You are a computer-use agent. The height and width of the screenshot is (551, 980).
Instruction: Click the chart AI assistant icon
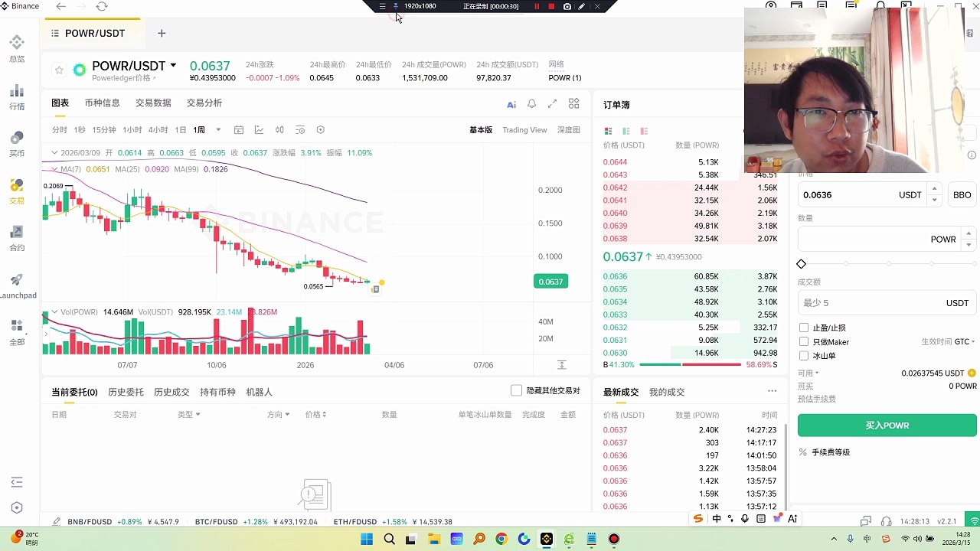click(x=511, y=104)
